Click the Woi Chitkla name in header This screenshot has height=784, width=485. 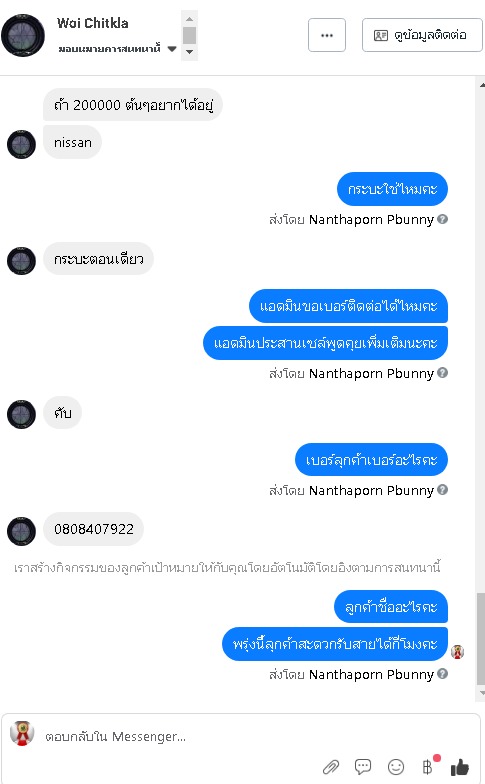coord(92,23)
